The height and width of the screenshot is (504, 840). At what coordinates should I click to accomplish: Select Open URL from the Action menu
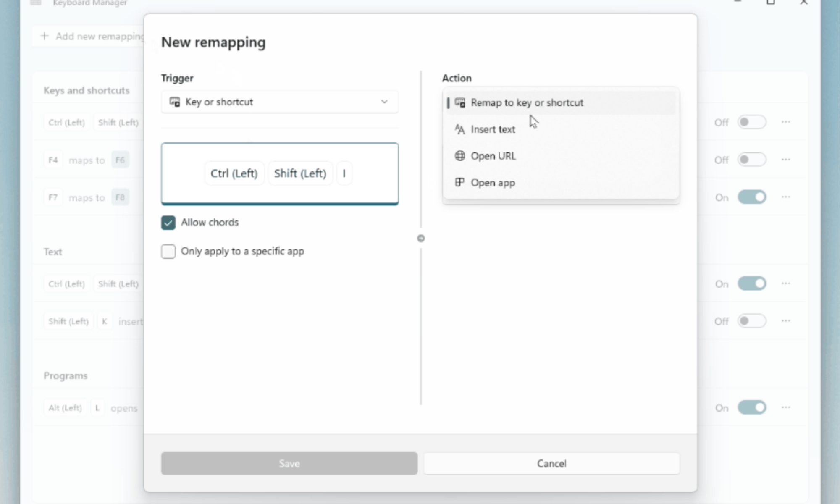494,156
